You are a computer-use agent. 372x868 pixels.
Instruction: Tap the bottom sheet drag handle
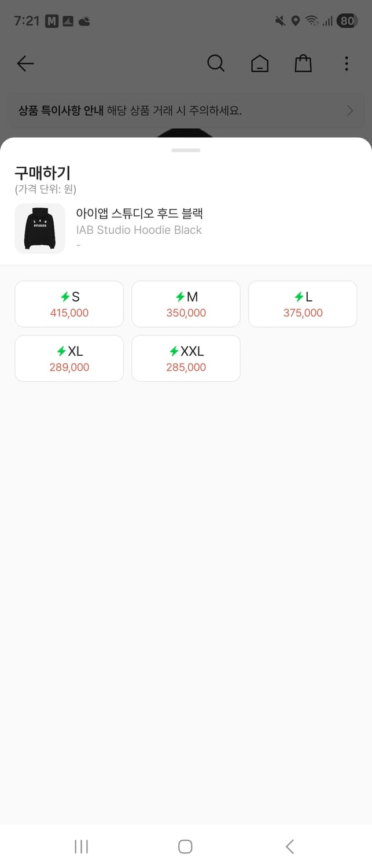coord(186,150)
